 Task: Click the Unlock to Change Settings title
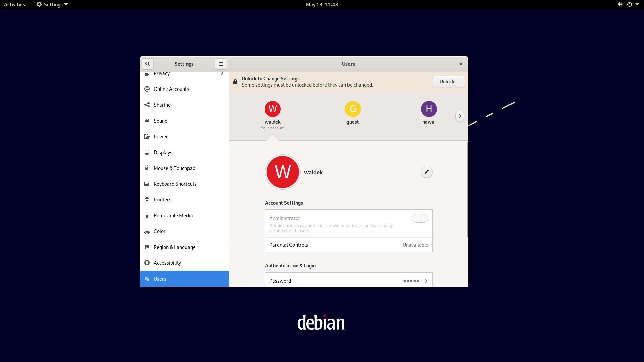tap(270, 79)
